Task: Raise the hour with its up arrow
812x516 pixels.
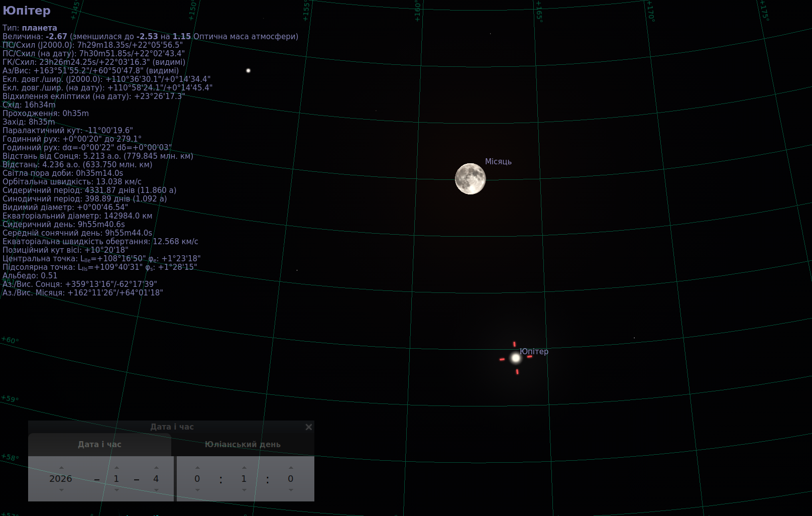Action: click(197, 467)
